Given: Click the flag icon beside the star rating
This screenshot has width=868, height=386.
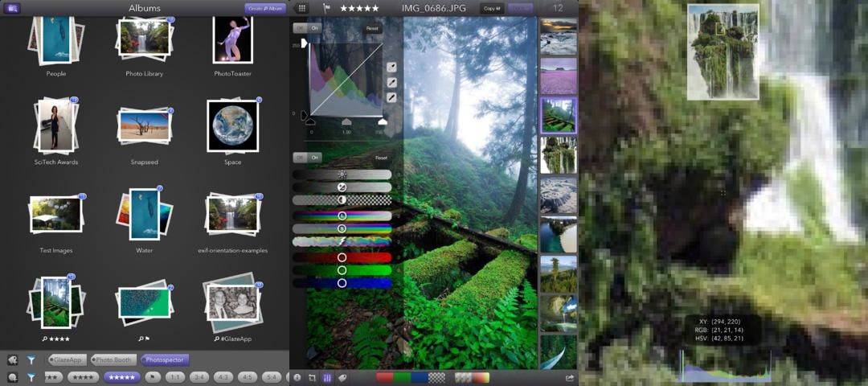Looking at the screenshot, I should [326, 8].
